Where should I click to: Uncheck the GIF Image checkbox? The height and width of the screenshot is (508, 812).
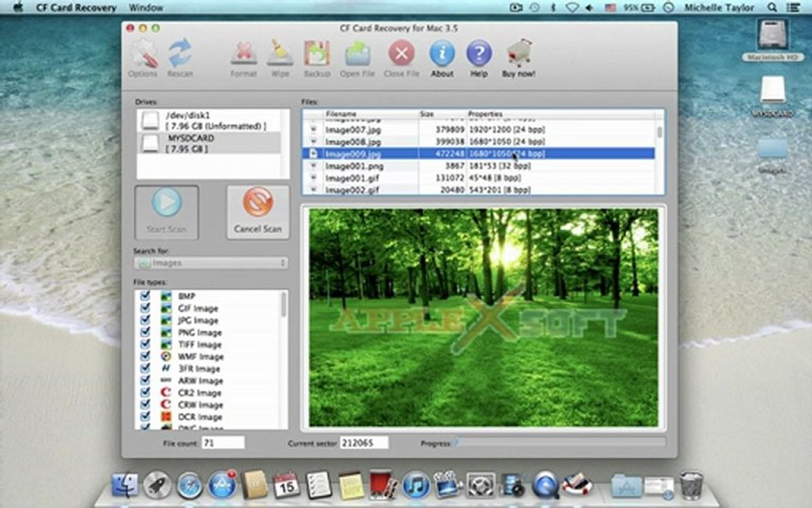[x=145, y=308]
